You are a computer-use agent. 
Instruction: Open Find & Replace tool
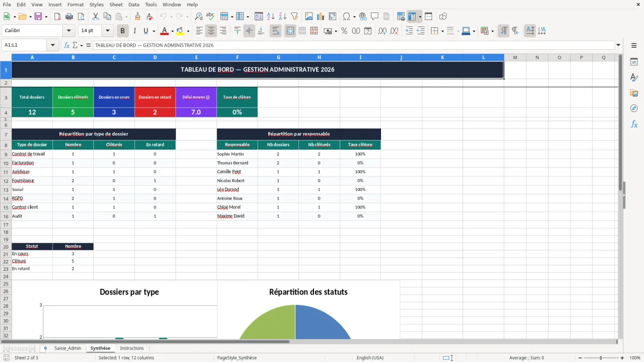point(199,17)
